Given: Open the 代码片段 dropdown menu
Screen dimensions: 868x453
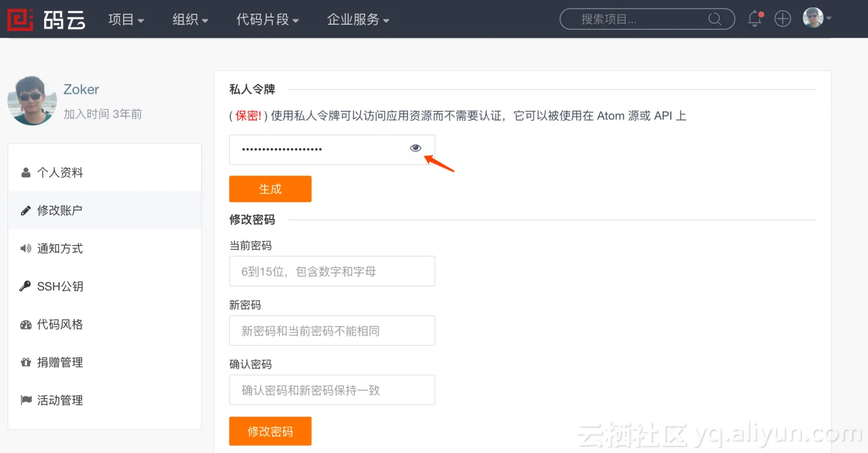Looking at the screenshot, I should (x=267, y=20).
